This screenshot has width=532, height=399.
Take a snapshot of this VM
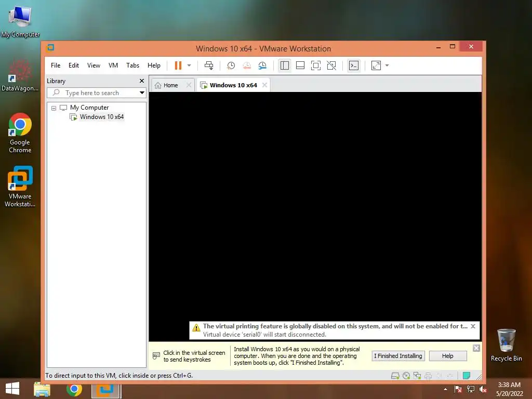[231, 65]
